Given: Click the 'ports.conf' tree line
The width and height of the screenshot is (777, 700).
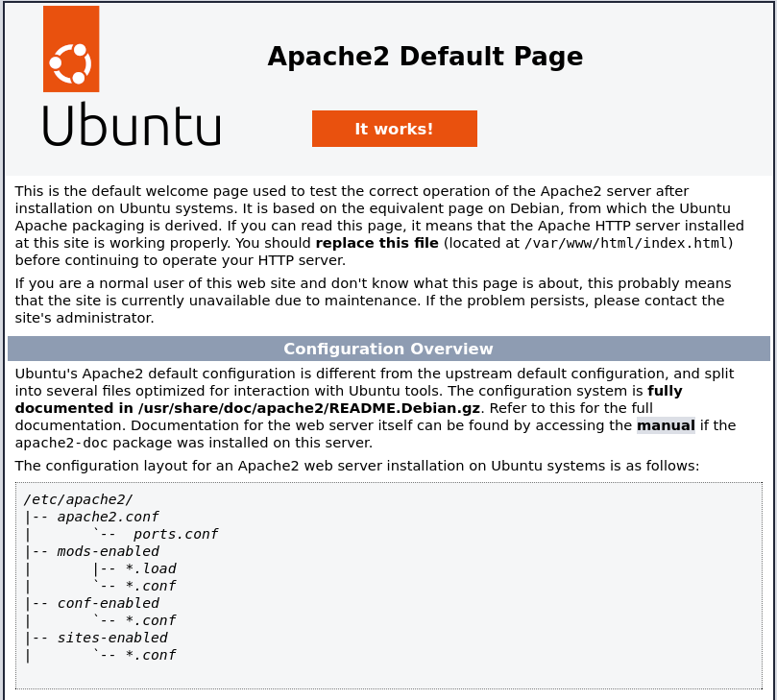Looking at the screenshot, I should [176, 534].
